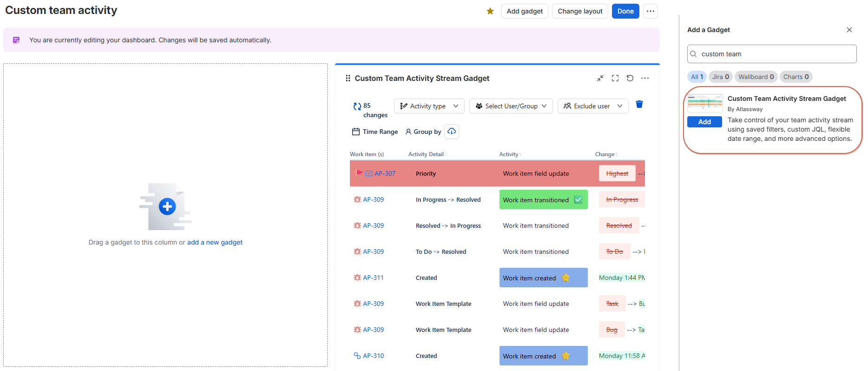
Task: Click the add a new gadget link
Action: pos(215,242)
